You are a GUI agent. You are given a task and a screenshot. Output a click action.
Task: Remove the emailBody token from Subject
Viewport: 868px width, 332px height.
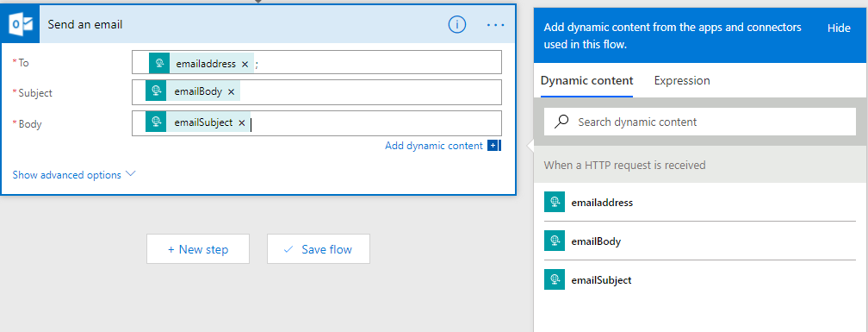coord(232,92)
